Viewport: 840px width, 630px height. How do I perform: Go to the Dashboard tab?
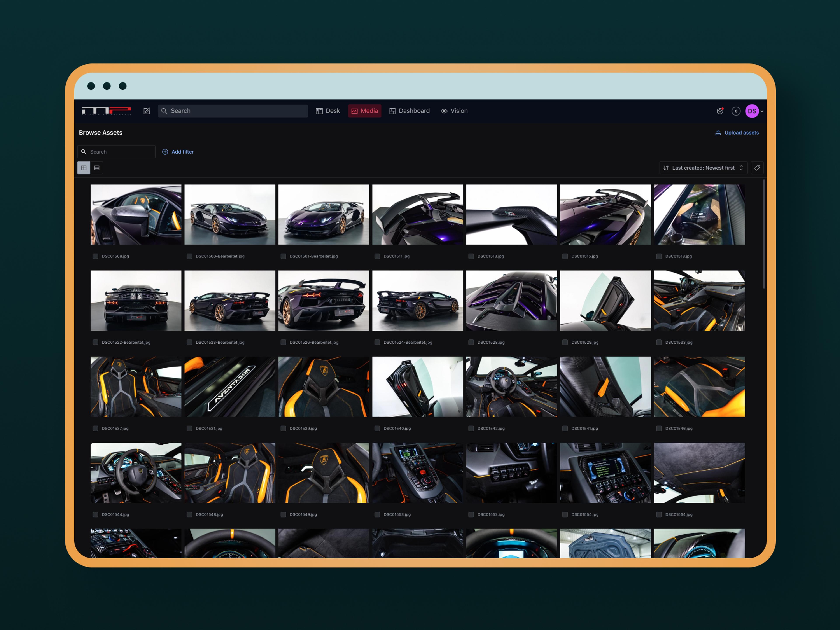(x=409, y=111)
